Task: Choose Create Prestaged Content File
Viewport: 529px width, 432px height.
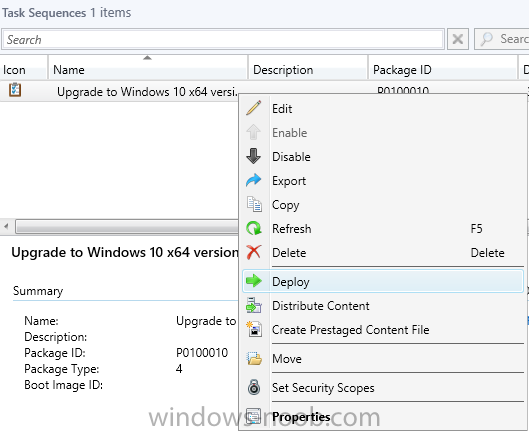Action: coord(351,330)
